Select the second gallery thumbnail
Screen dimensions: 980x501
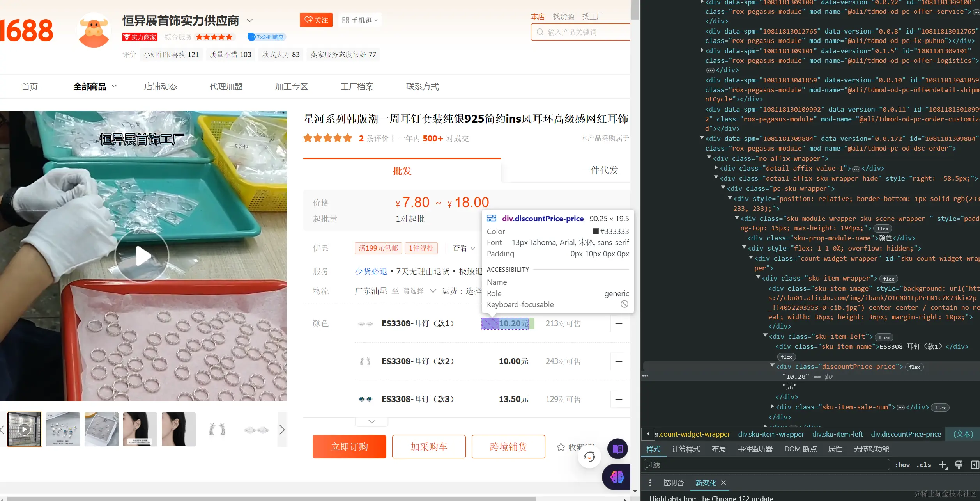pos(63,429)
